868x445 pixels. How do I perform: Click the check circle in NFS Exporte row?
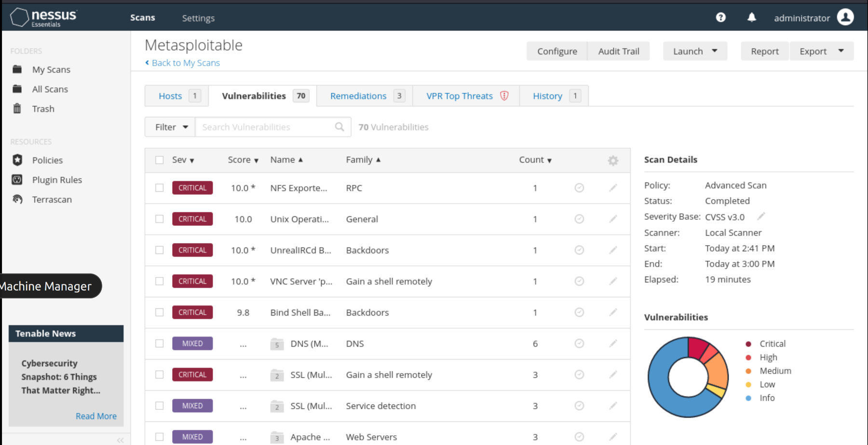tap(579, 188)
